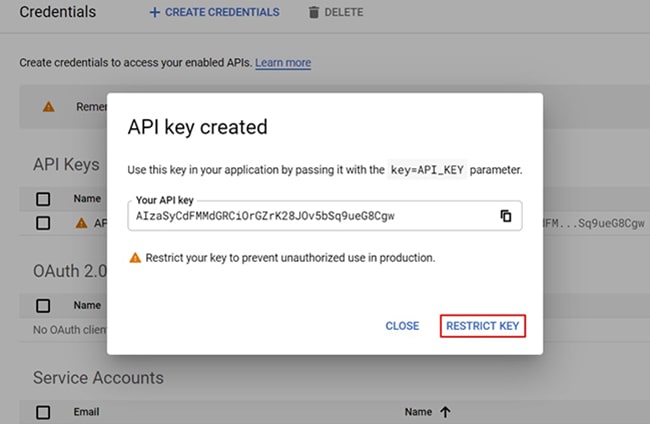The height and width of the screenshot is (424, 650).
Task: Select all Service Accounts checkbox
Action: click(43, 412)
